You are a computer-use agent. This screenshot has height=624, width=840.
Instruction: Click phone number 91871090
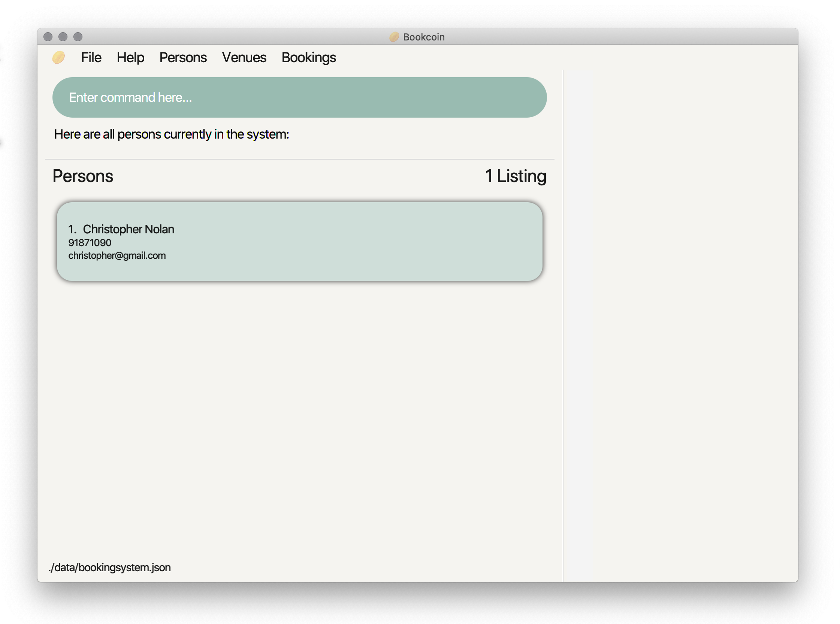90,242
